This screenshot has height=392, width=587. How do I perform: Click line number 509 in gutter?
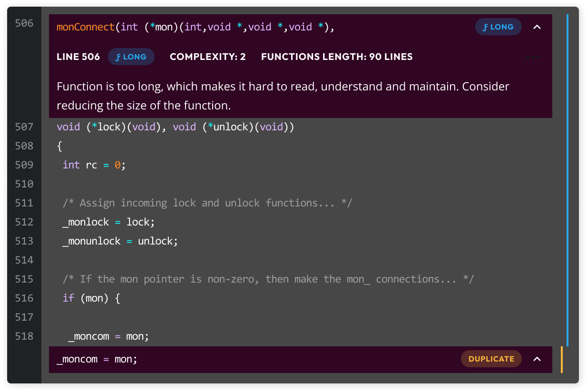pos(24,165)
